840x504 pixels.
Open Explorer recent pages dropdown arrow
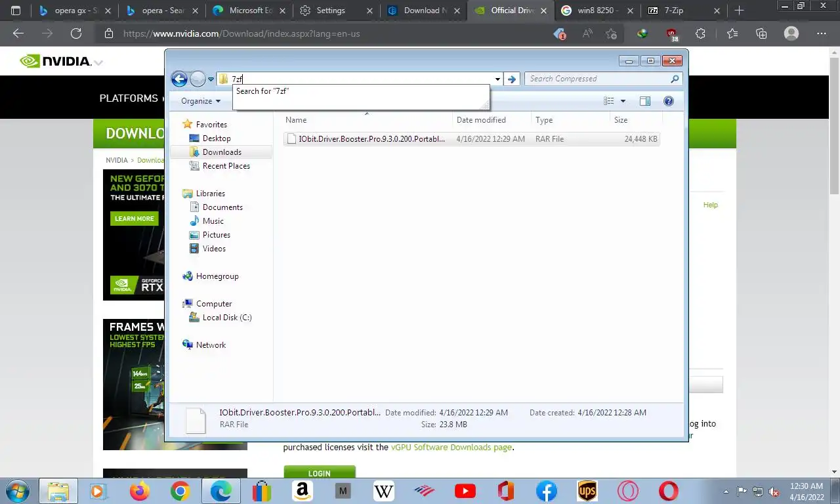click(x=211, y=79)
